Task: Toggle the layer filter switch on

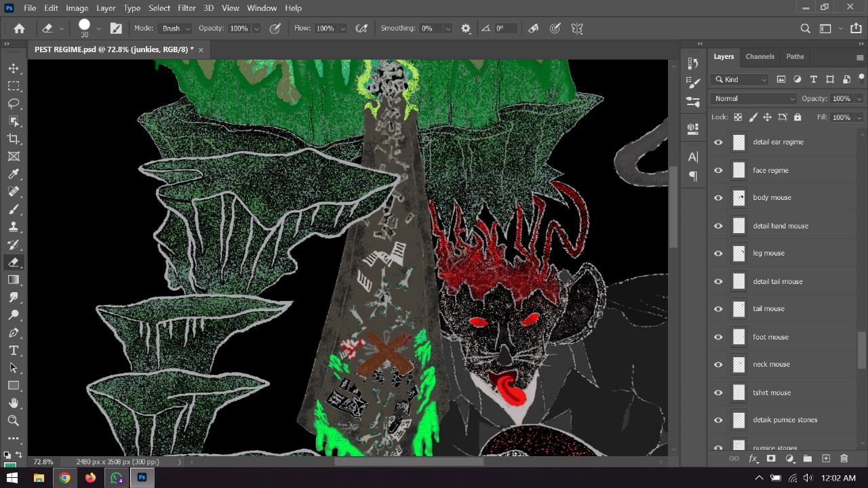Action: pyautogui.click(x=861, y=79)
